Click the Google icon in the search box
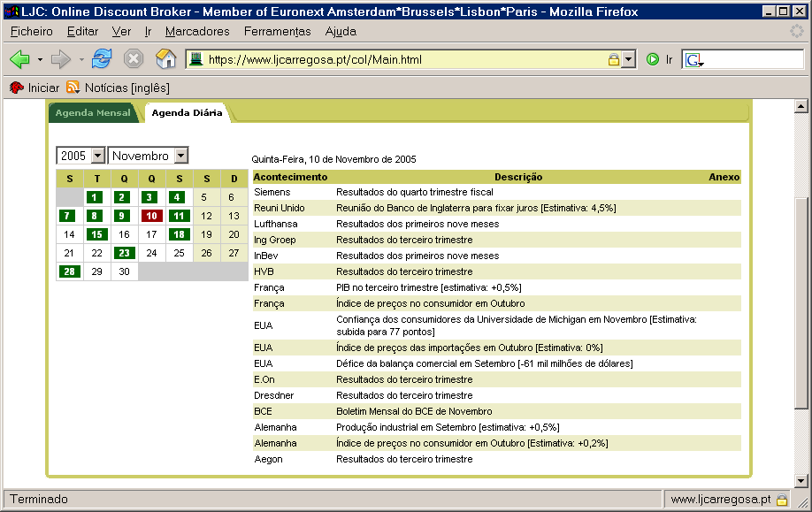The width and height of the screenshot is (812, 512). [x=693, y=58]
